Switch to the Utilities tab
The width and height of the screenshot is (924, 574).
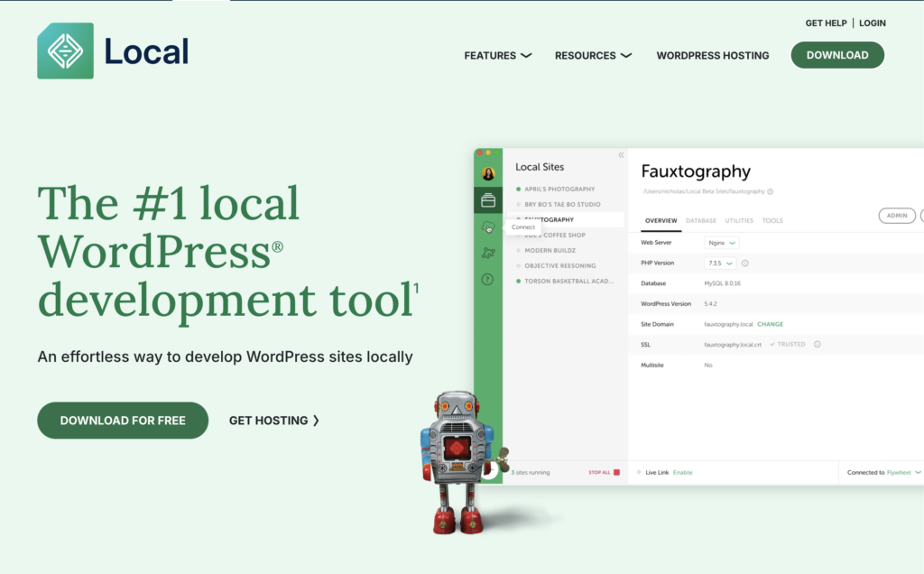pyautogui.click(x=739, y=220)
